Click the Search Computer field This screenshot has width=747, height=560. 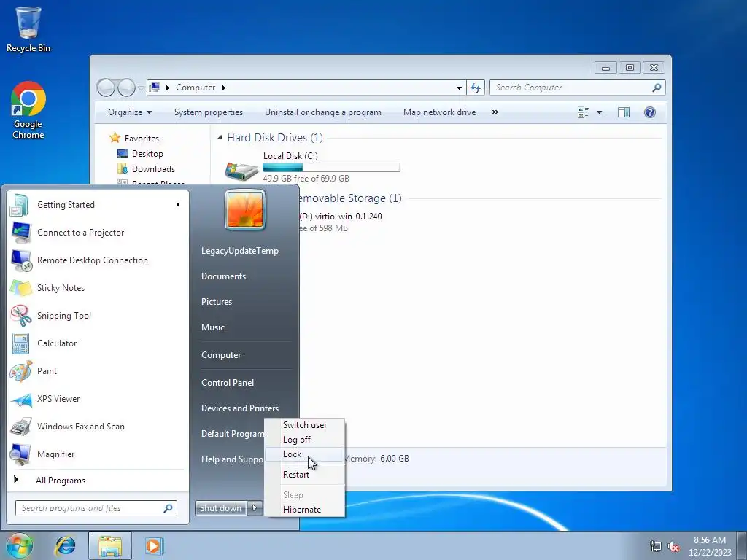click(578, 87)
